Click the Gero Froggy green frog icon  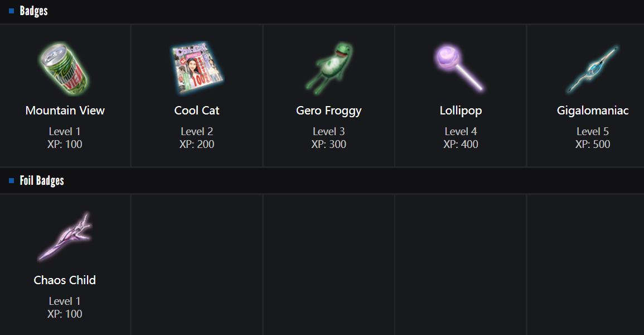pos(329,68)
